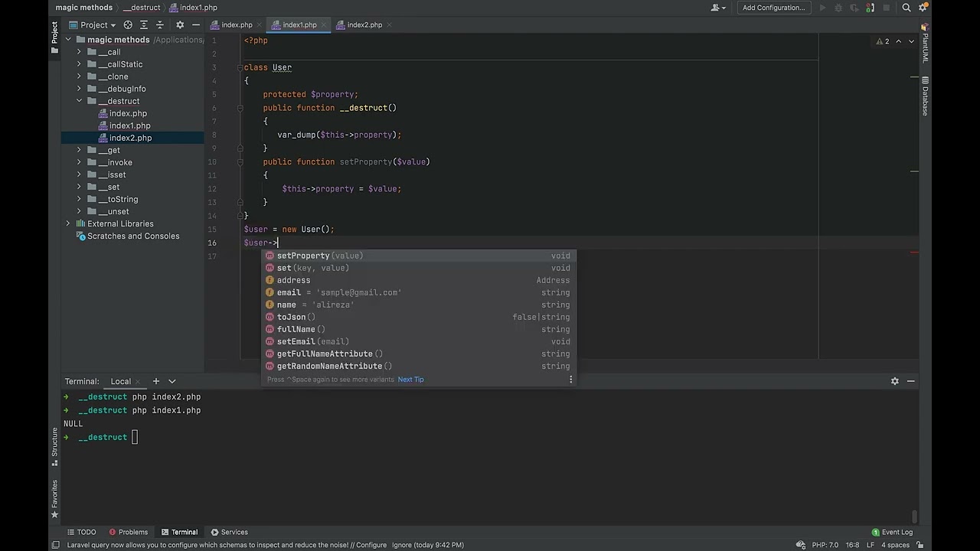Switch to index2.php editor tab
This screenshot has height=551, width=980.
[x=364, y=24]
